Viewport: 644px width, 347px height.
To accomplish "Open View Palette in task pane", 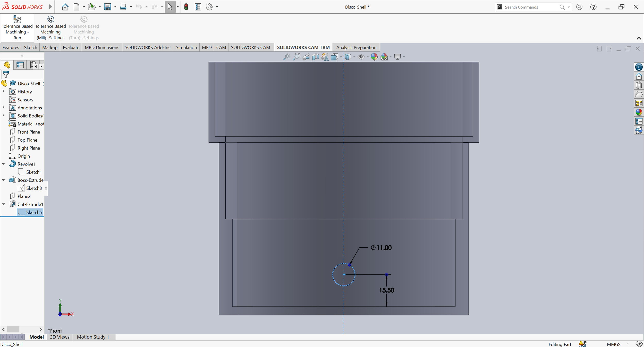I will coord(639,103).
